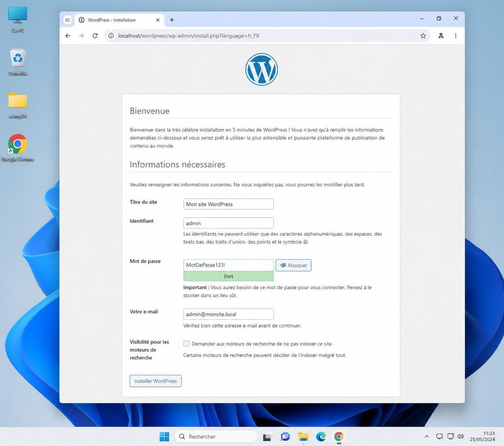The width and height of the screenshot is (504, 446).
Task: Focus the Mot de passe field
Action: [x=228, y=265]
